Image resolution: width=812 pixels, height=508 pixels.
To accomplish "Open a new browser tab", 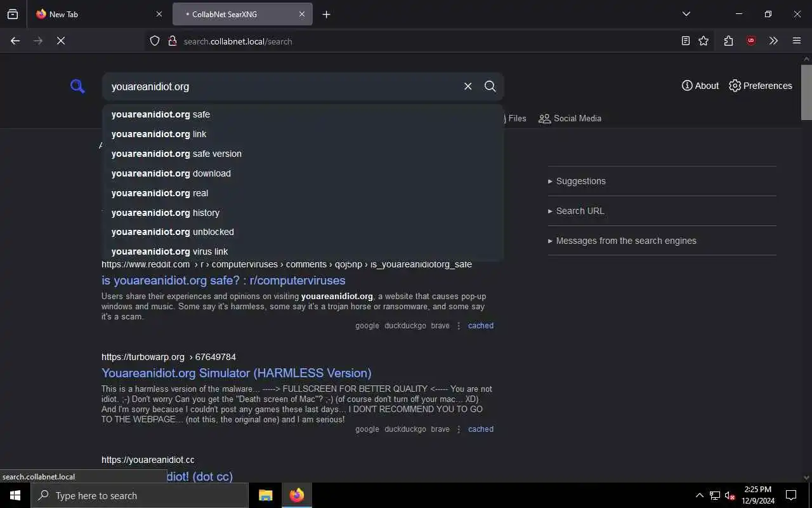I will (326, 14).
